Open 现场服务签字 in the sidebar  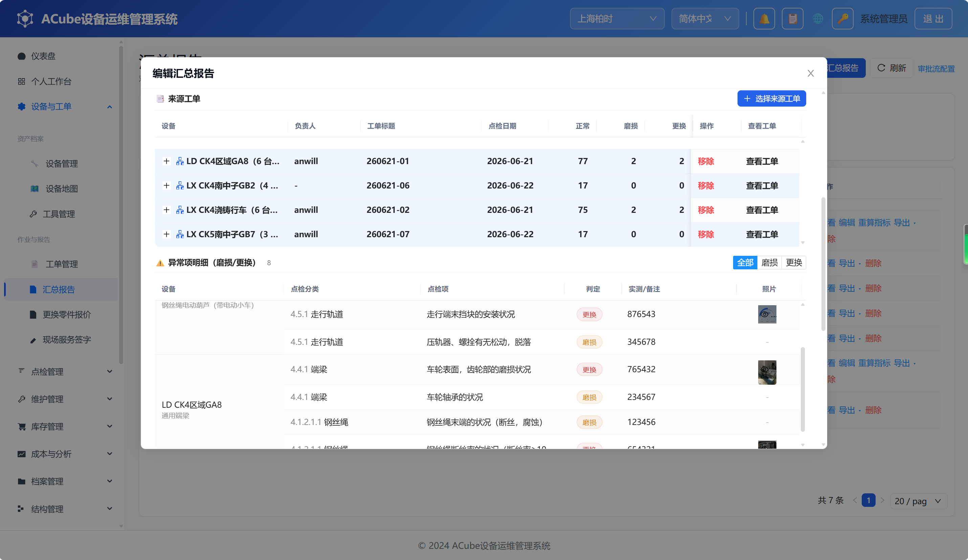[62, 339]
